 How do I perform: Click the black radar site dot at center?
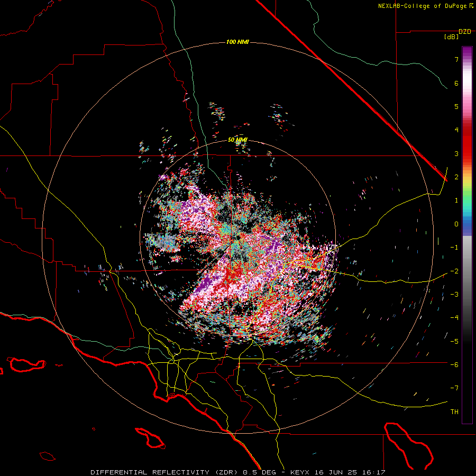tap(239, 237)
